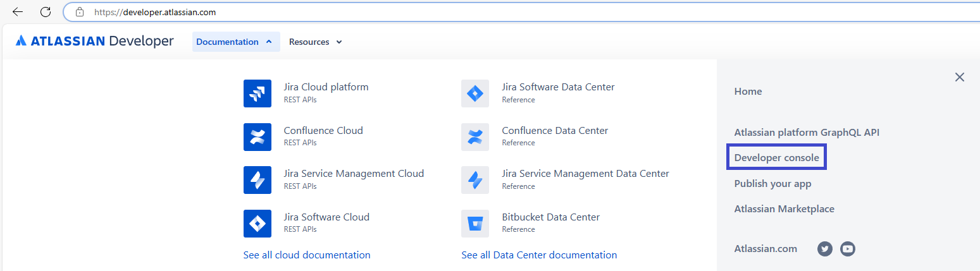Open the Atlassian YouTube icon link
This screenshot has height=271, width=980.
click(x=848, y=249)
